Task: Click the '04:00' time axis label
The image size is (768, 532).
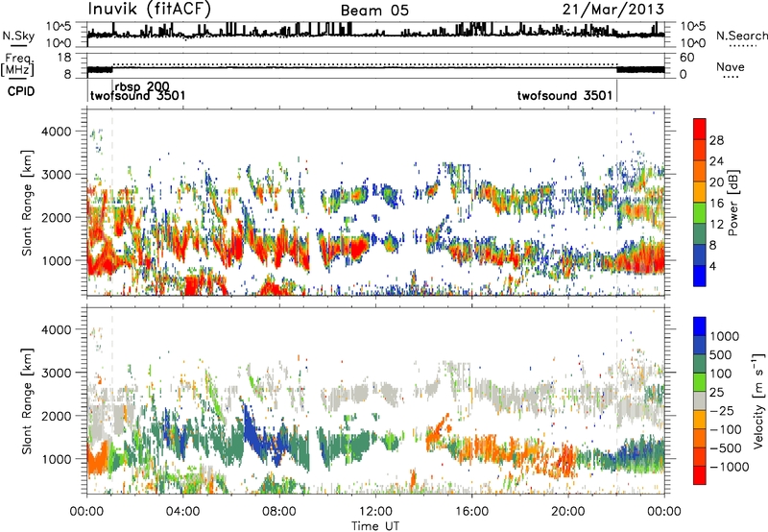Action: 182,512
